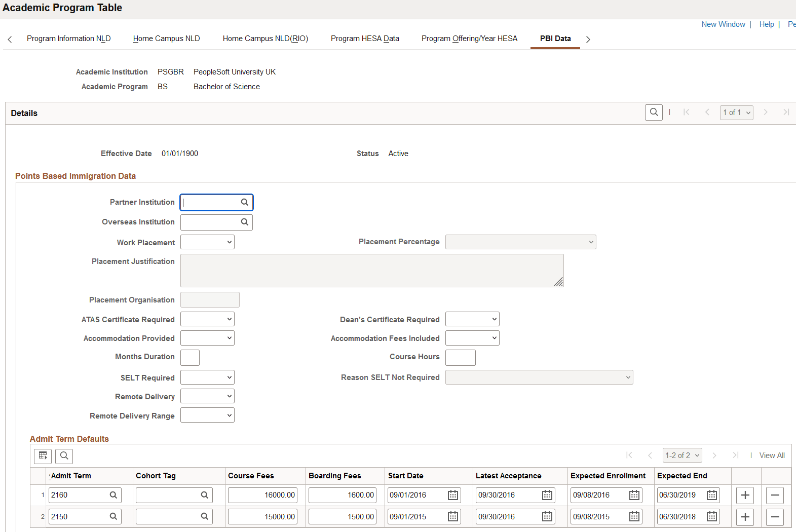Click the View All link
This screenshot has height=532, width=796.
[x=772, y=455]
